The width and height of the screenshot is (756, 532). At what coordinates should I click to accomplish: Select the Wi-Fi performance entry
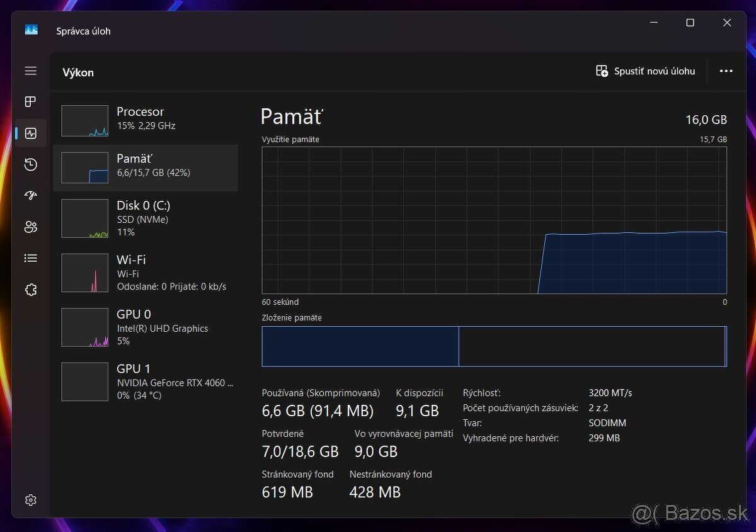point(146,273)
